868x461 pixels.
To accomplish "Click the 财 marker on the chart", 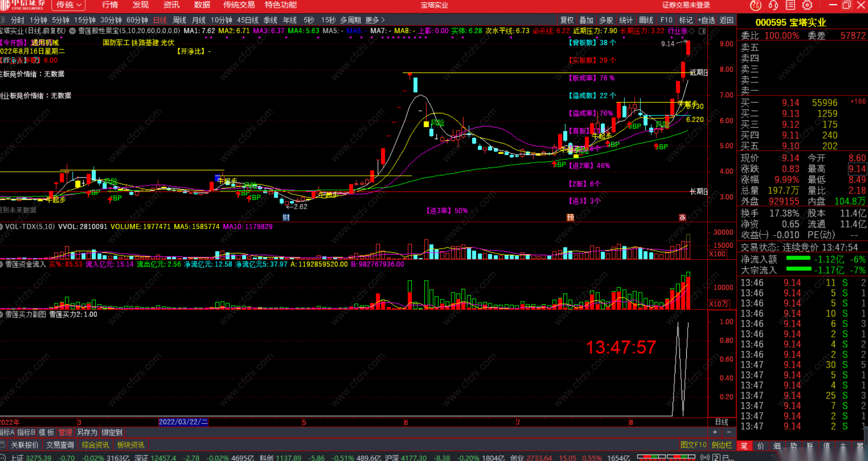I will point(286,217).
